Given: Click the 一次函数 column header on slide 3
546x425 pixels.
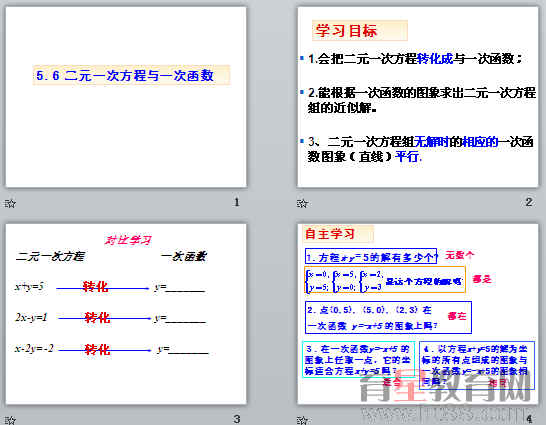Looking at the screenshot, I should pyautogui.click(x=184, y=257).
